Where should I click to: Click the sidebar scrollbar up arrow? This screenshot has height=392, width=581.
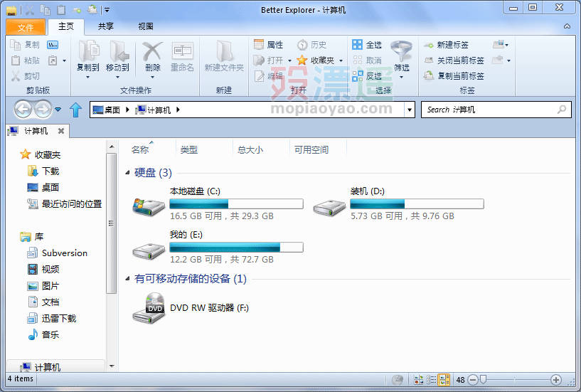tap(112, 147)
